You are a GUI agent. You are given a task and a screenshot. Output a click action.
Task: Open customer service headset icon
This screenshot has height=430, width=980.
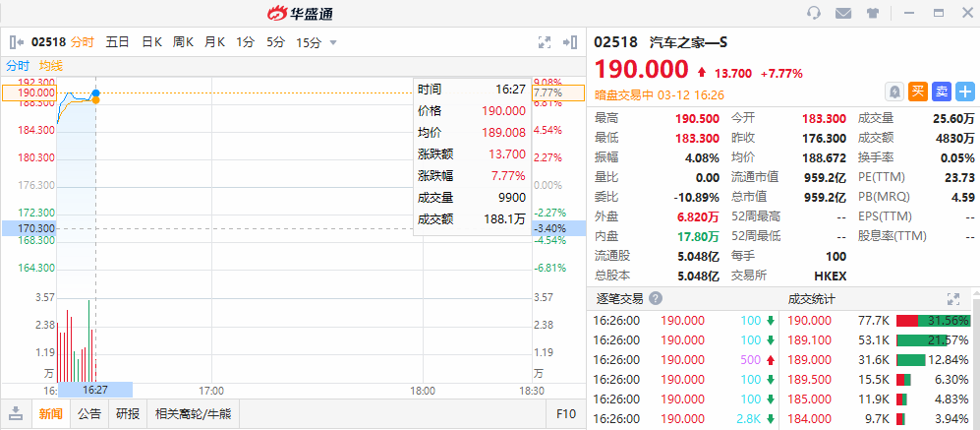point(814,13)
